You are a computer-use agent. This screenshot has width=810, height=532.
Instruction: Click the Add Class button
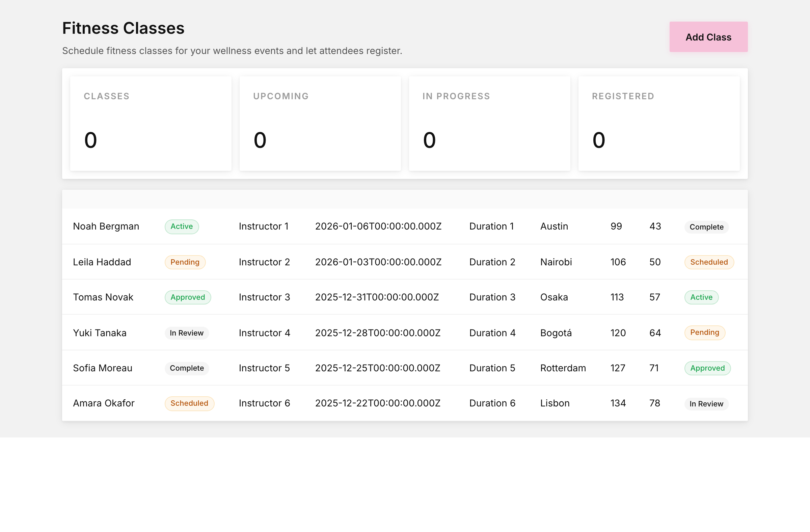(708, 37)
